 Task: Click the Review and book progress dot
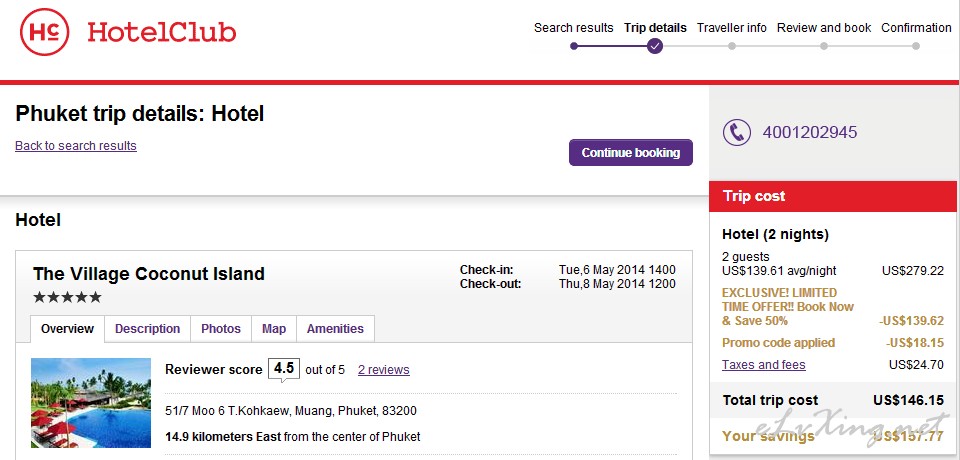pyautogui.click(x=824, y=46)
